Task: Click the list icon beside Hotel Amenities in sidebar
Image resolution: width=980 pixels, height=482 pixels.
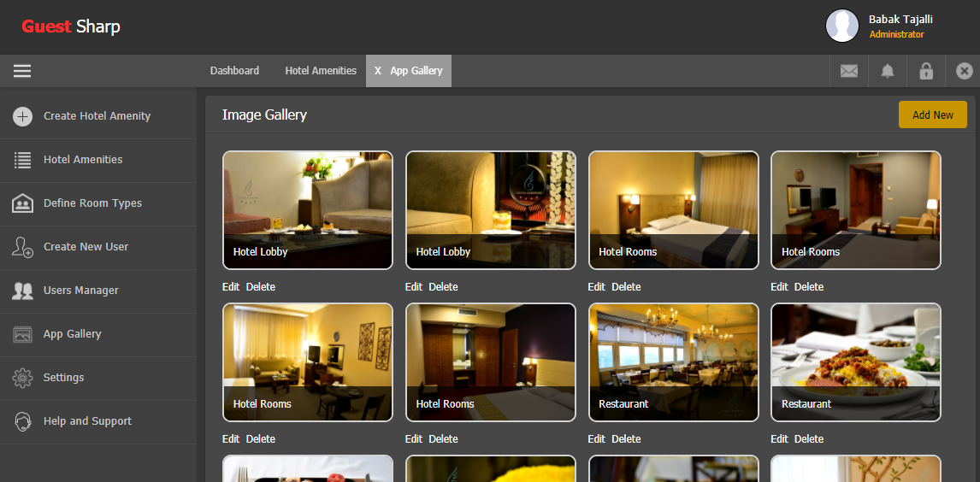Action: [22, 160]
